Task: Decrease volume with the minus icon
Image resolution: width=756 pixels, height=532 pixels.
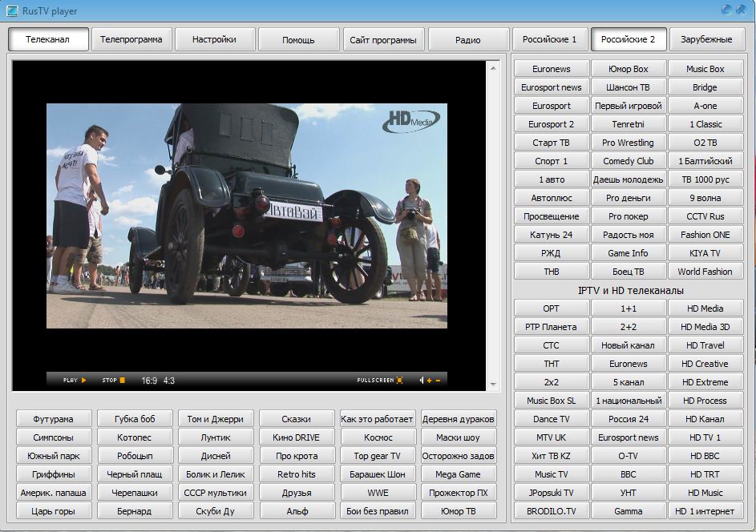Action: point(438,381)
